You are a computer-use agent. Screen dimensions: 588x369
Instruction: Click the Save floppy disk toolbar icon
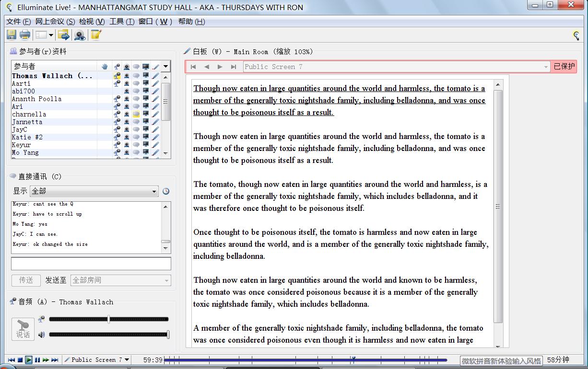[12, 35]
